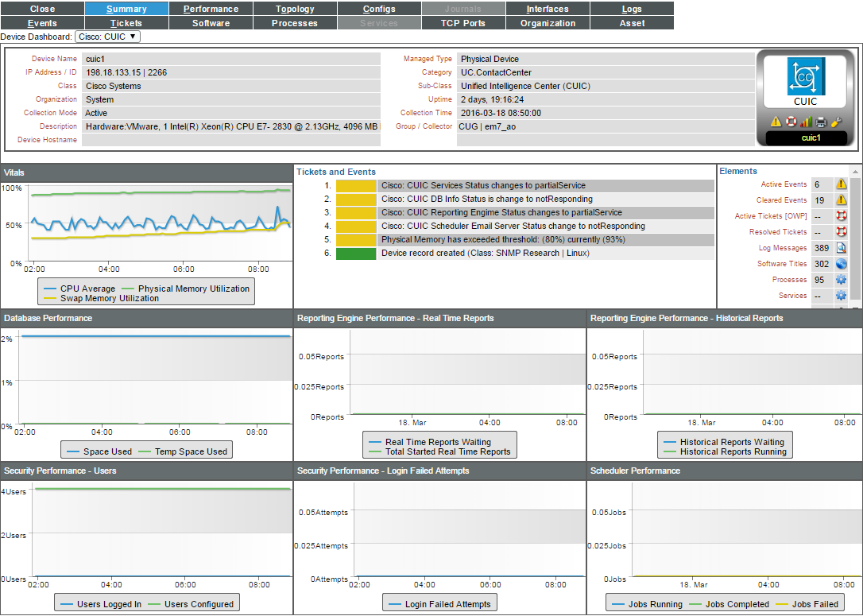The width and height of the screenshot is (863, 616).
Task: Click Elements panel scrollbar up arrow
Action: (x=855, y=172)
